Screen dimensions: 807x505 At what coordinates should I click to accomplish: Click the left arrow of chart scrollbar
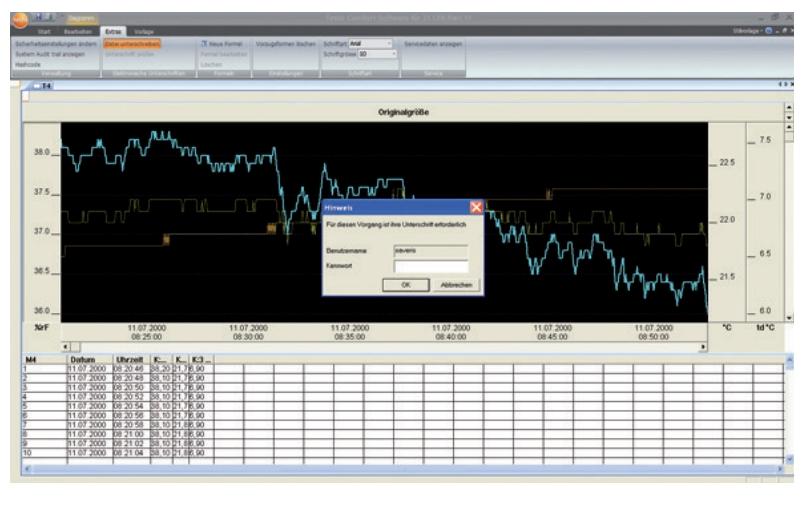pos(66,347)
